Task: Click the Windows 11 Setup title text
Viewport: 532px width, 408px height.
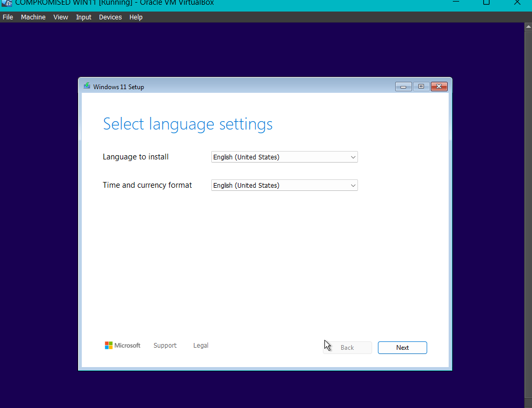Action: [x=118, y=87]
